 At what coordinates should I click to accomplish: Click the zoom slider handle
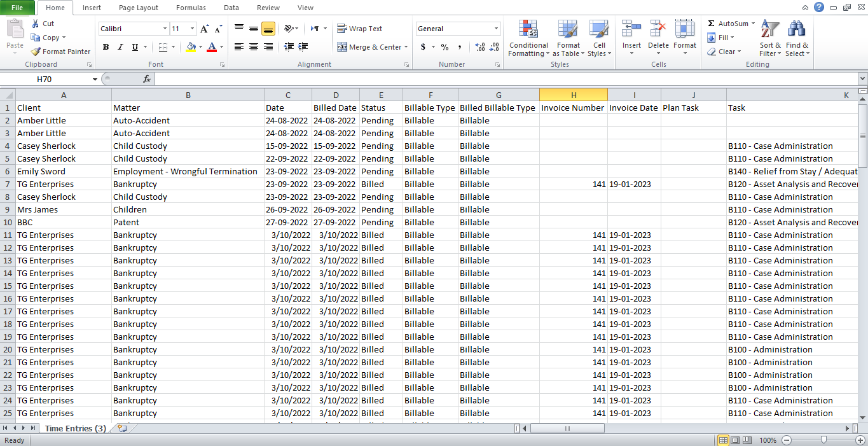click(823, 440)
